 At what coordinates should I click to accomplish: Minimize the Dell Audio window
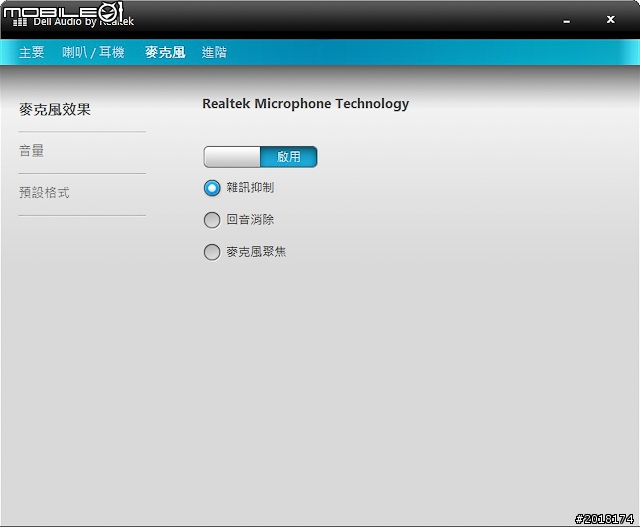pyautogui.click(x=567, y=21)
